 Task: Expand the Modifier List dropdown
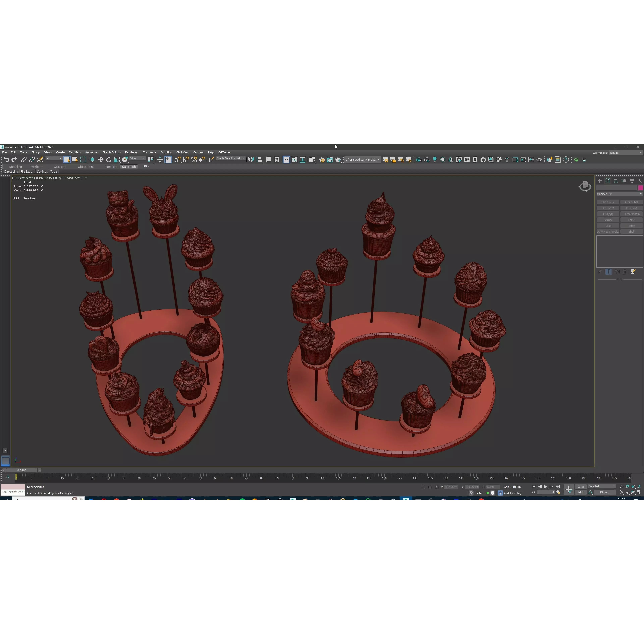click(x=619, y=194)
